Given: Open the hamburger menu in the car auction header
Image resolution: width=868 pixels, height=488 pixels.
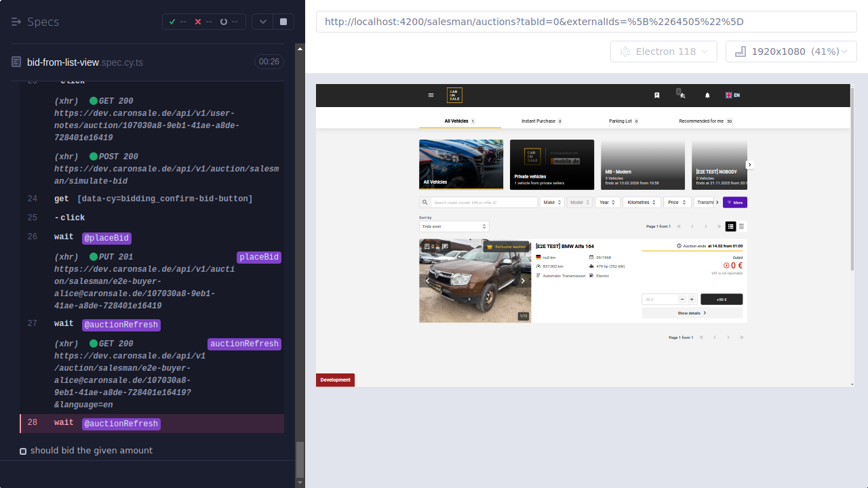Looking at the screenshot, I should [x=431, y=95].
